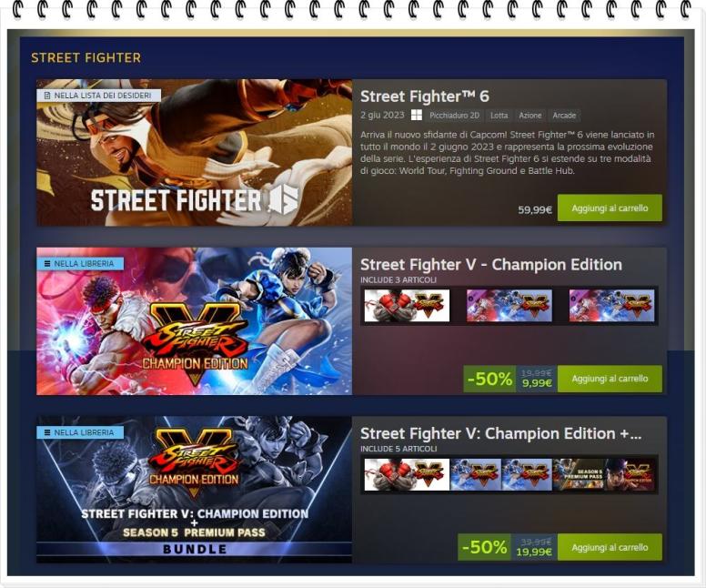Click the library icon on the Season 5 bundle banner

pyautogui.click(x=46, y=432)
